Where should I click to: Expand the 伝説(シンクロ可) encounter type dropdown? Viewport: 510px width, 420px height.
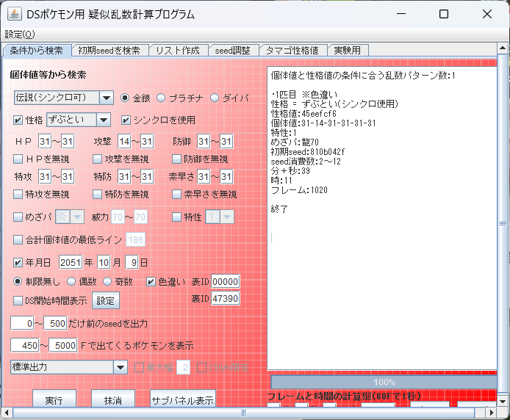pos(106,98)
